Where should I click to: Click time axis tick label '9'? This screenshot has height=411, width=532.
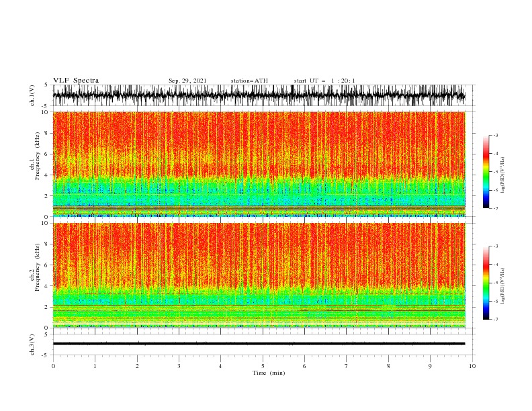(x=430, y=366)
